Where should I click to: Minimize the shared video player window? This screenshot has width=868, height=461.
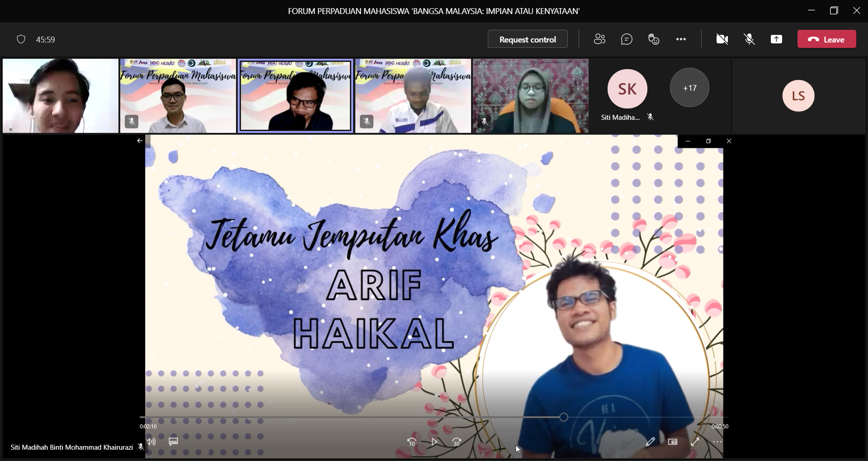click(x=688, y=141)
